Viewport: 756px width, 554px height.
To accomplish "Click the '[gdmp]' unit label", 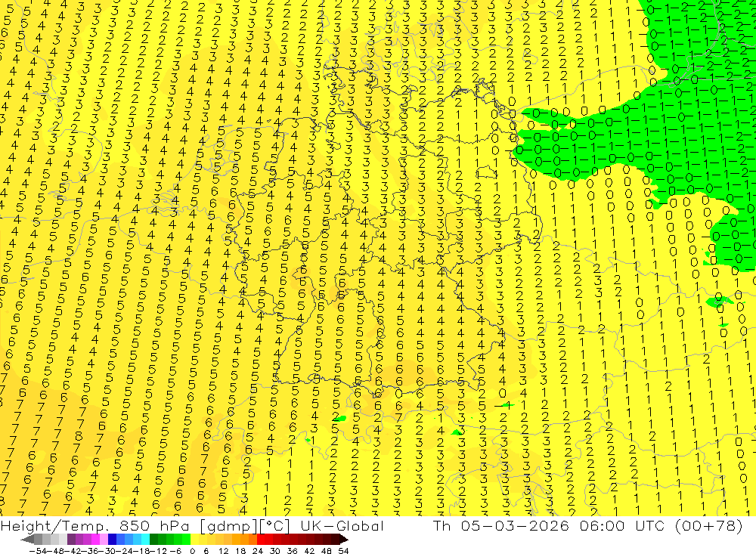I will [x=228, y=526].
